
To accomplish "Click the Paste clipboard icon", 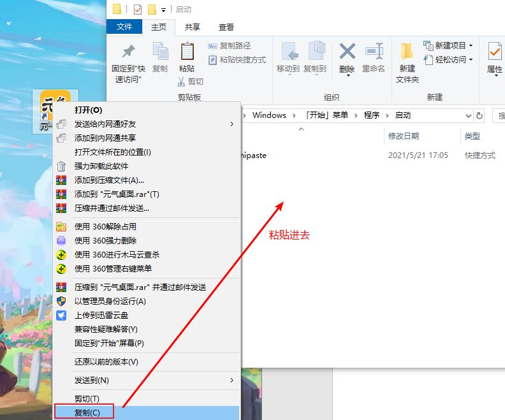I will [x=187, y=53].
